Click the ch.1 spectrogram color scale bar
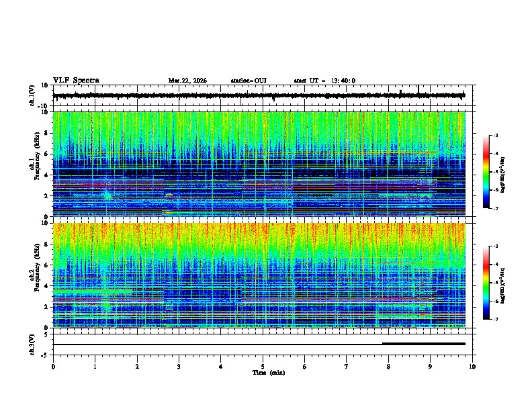This screenshot has width=532, height=411. coord(486,172)
